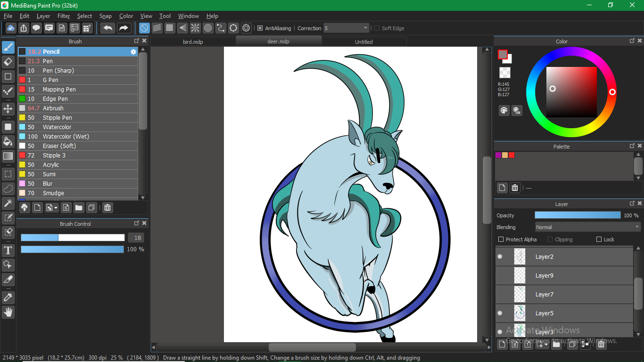The height and width of the screenshot is (362, 644).
Task: Select the Airbrush brush in list
Action: 53,108
